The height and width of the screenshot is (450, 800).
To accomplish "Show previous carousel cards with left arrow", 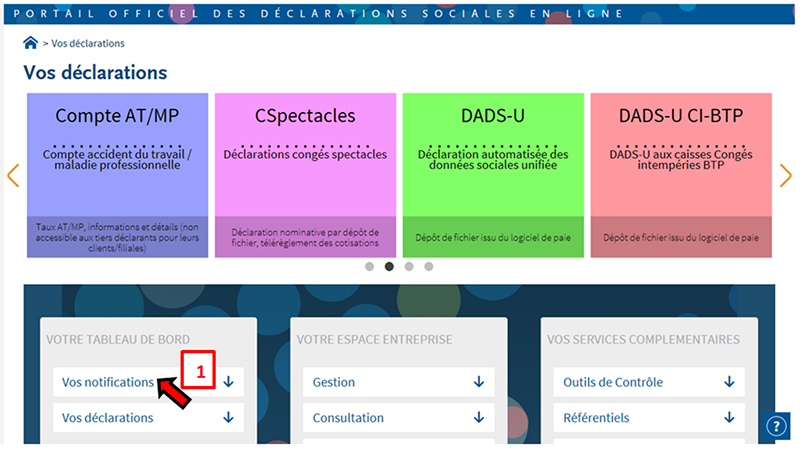I will (x=13, y=176).
